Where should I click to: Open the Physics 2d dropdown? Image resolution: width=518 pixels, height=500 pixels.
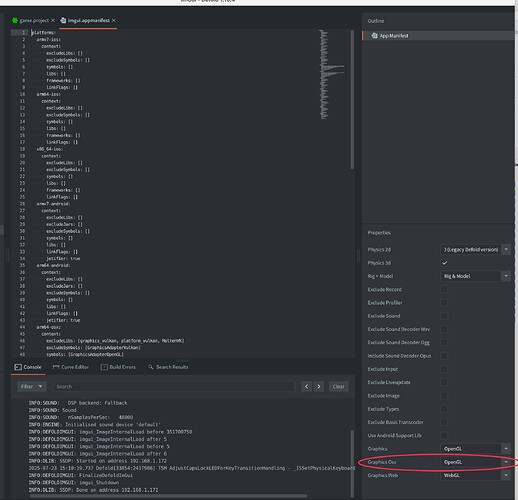coord(475,249)
